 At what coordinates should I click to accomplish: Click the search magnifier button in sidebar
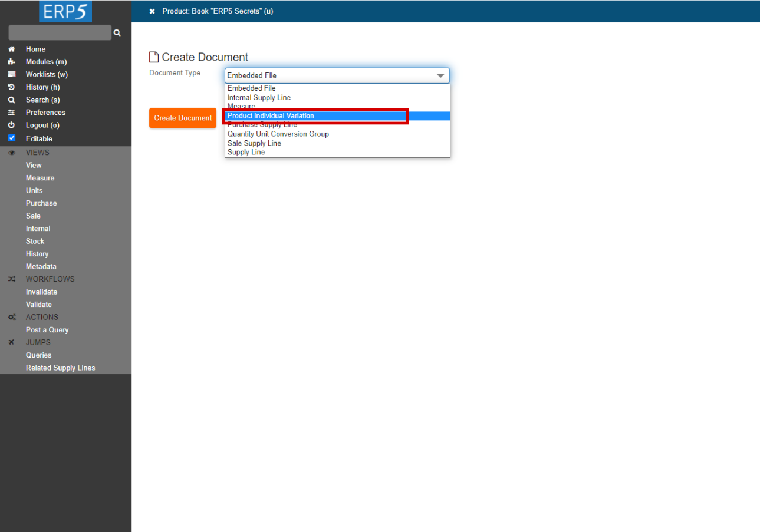(x=117, y=33)
